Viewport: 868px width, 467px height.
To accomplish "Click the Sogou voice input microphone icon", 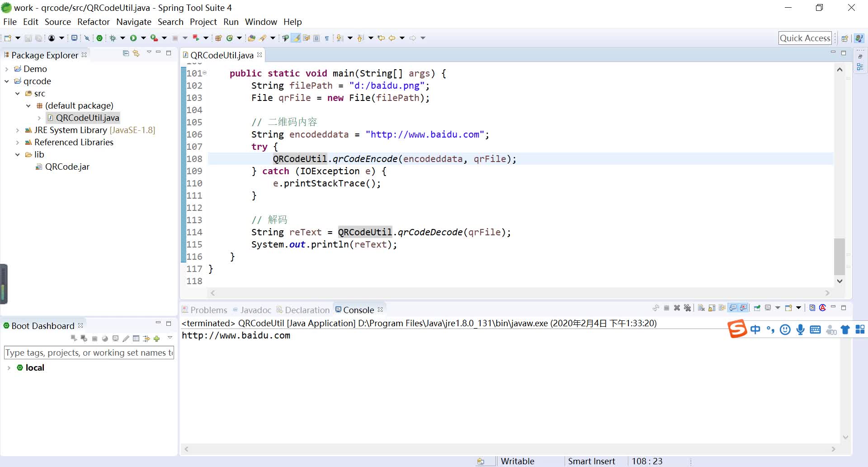I will point(800,329).
